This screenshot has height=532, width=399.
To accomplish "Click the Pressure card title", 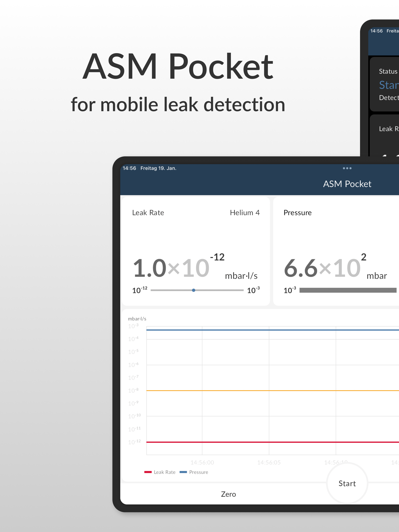I will tap(297, 213).
